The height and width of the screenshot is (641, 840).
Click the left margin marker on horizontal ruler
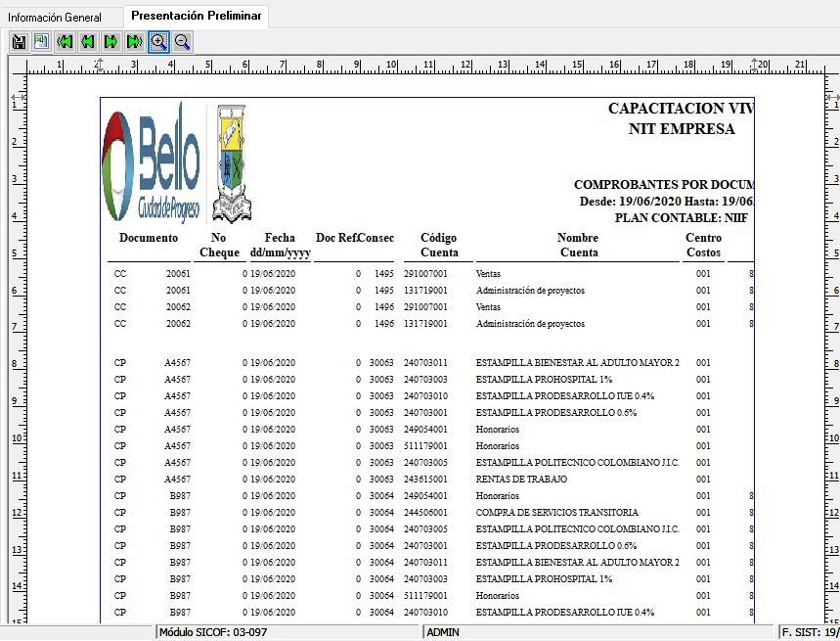pos(99,65)
